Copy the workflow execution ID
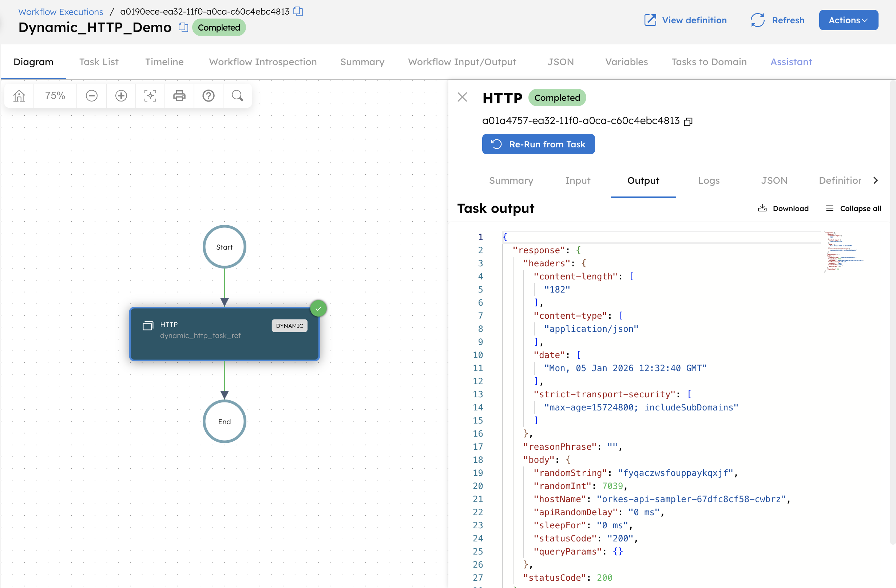This screenshot has width=896, height=588. coord(298,11)
